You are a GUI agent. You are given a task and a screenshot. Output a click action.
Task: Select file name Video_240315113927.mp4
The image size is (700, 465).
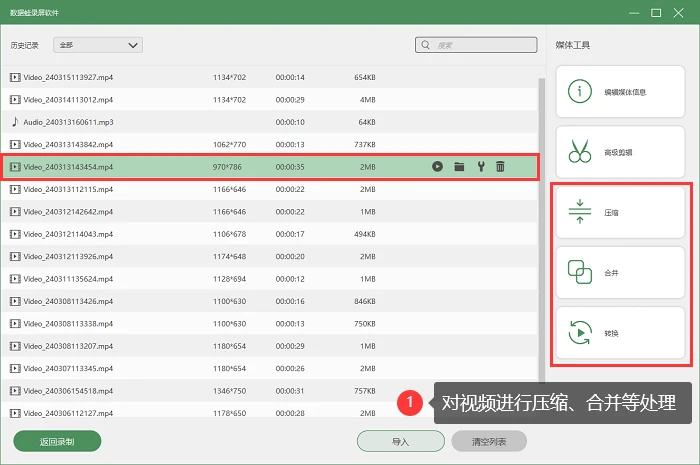(68, 77)
